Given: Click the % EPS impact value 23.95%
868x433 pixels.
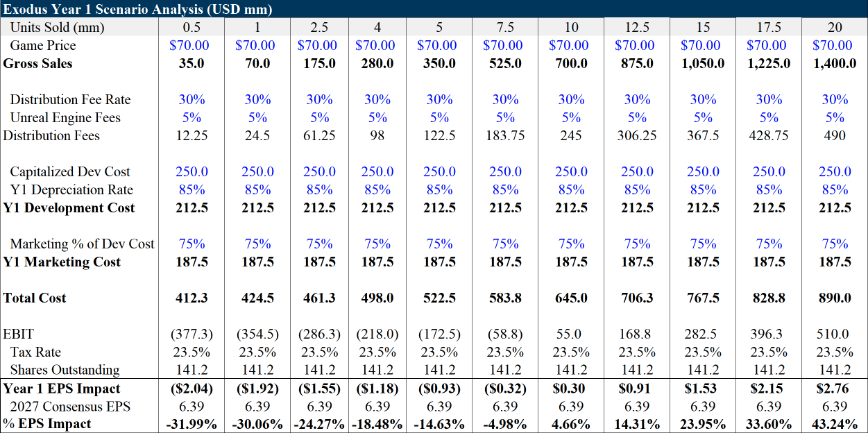Looking at the screenshot, I should point(703,424).
